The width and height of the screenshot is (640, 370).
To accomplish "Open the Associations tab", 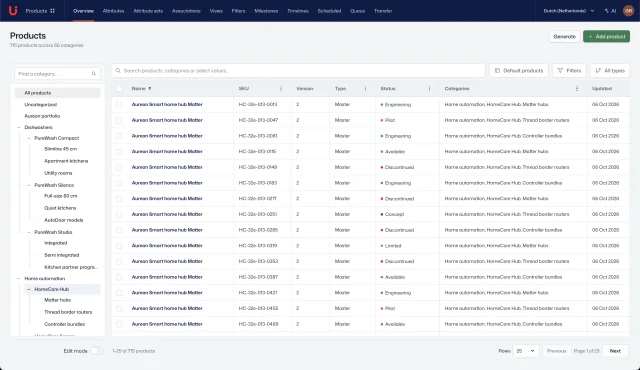I will 186,11.
